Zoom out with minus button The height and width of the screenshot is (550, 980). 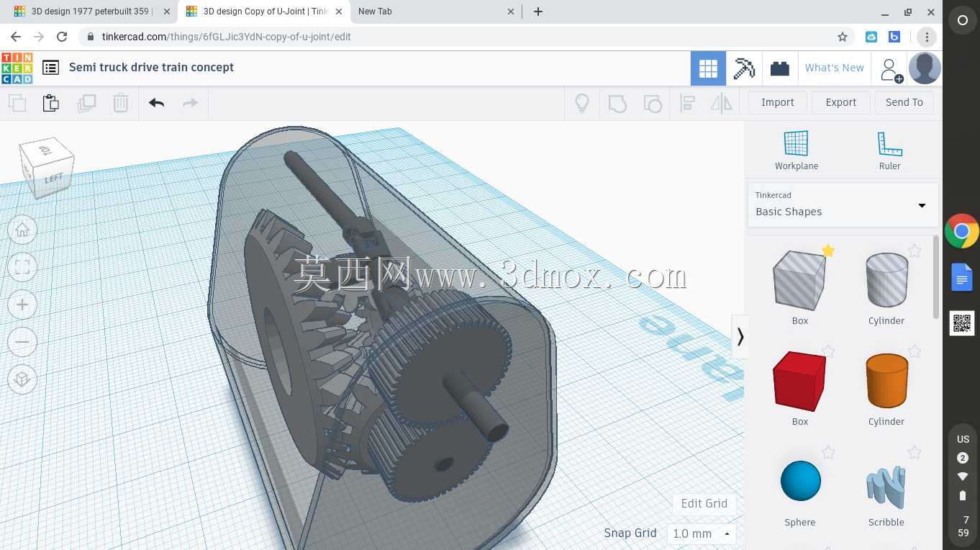pyautogui.click(x=22, y=343)
